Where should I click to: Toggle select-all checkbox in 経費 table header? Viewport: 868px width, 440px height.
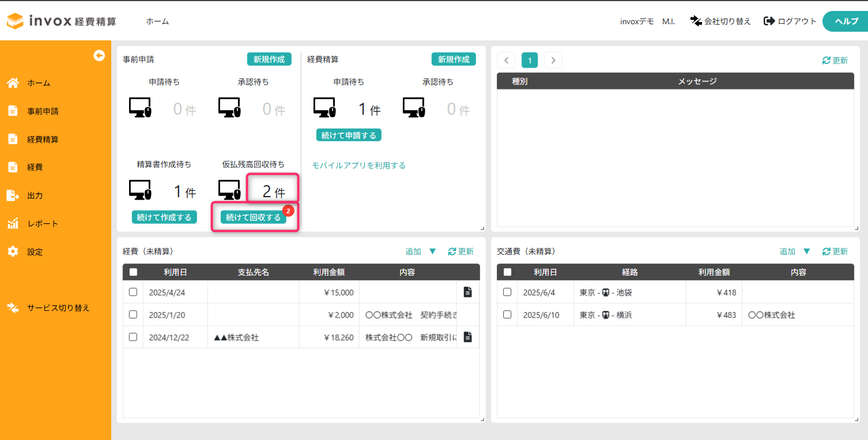(133, 272)
